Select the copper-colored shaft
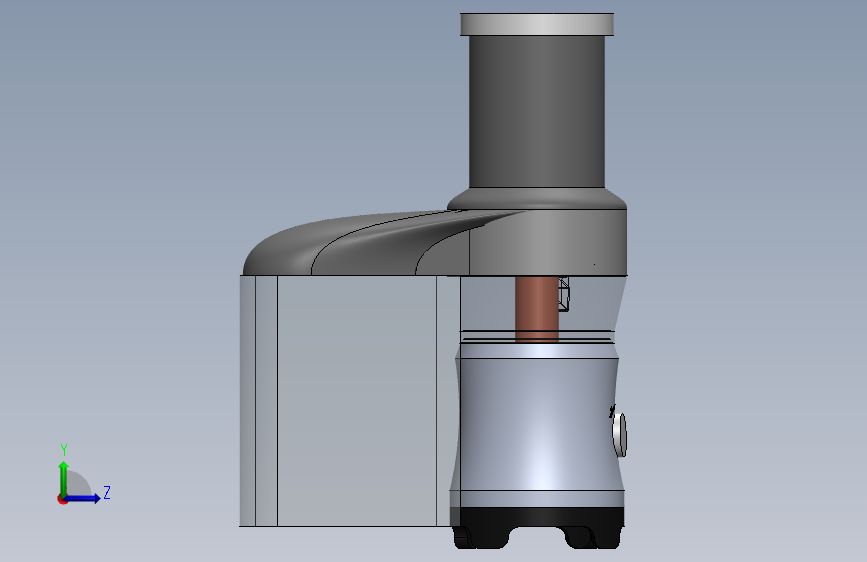The image size is (867, 562). 536,309
